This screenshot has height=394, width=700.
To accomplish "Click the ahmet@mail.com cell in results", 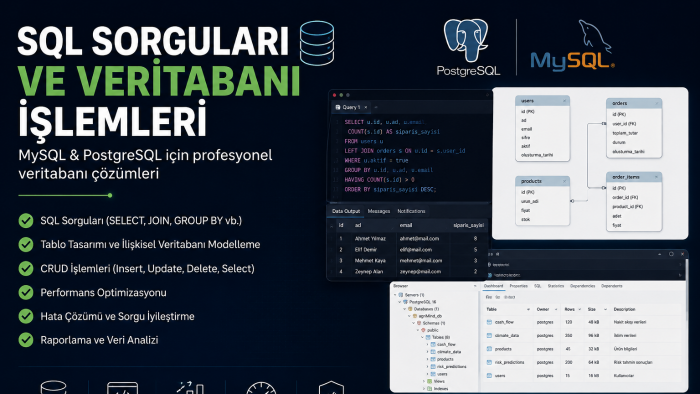I will coord(419,239).
